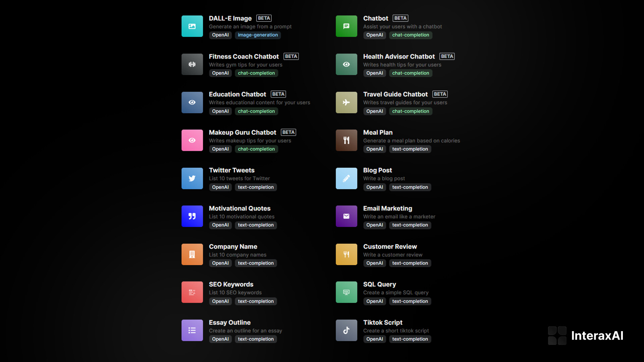
Task: Open the Twitter Tweets bird icon
Action: point(192,178)
